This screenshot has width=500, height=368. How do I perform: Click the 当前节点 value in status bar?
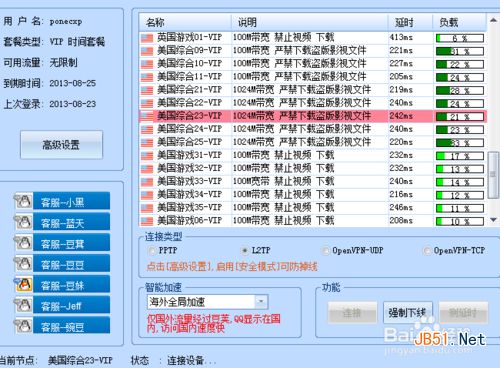point(80,360)
